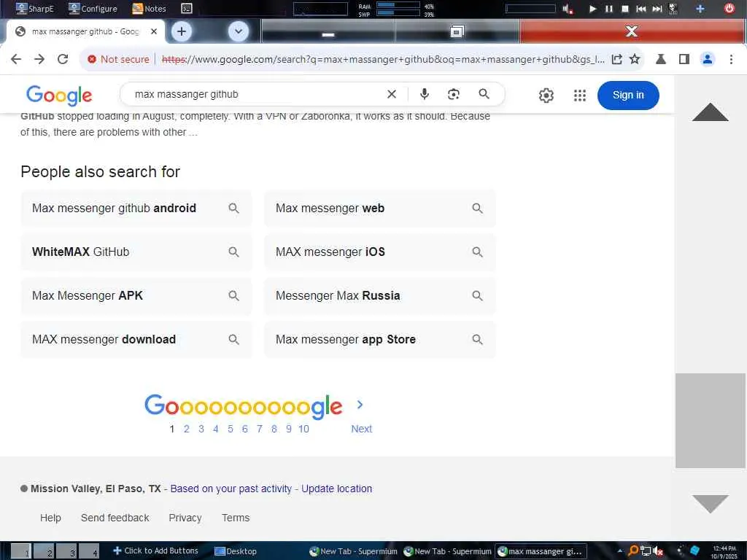Open the Terms footer link
Viewport: 747px width, 560px height.
tap(236, 518)
